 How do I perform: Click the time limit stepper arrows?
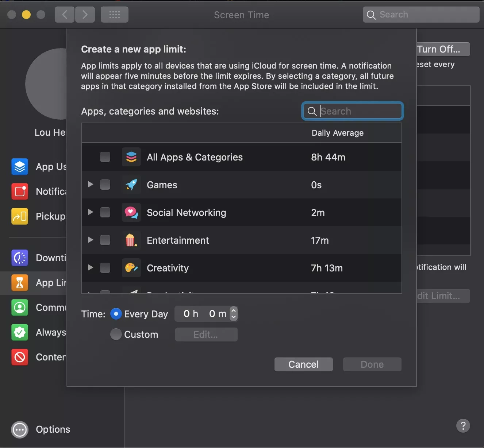(234, 314)
